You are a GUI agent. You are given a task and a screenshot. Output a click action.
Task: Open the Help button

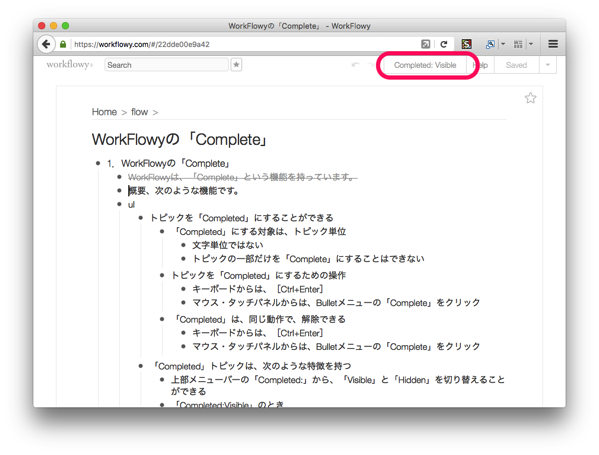pyautogui.click(x=481, y=65)
